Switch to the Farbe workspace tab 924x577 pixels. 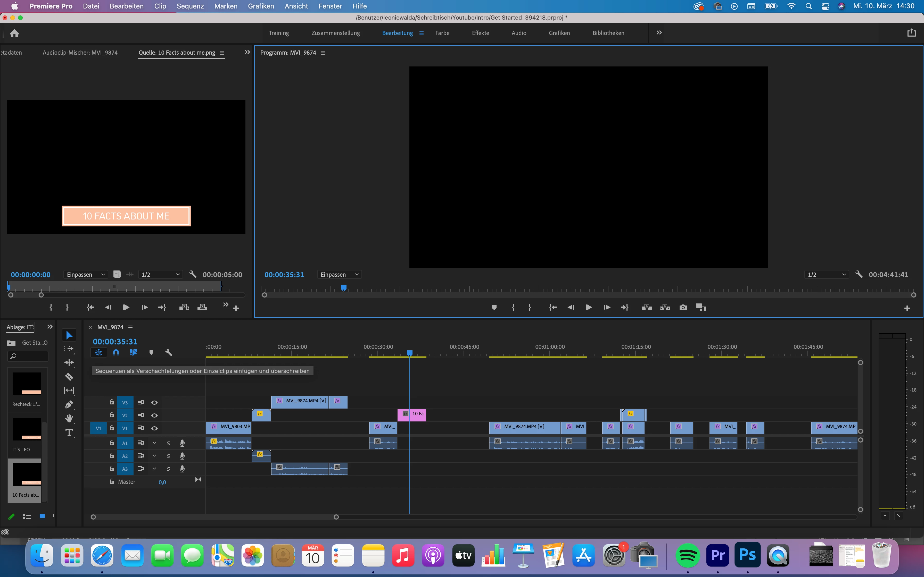tap(442, 33)
